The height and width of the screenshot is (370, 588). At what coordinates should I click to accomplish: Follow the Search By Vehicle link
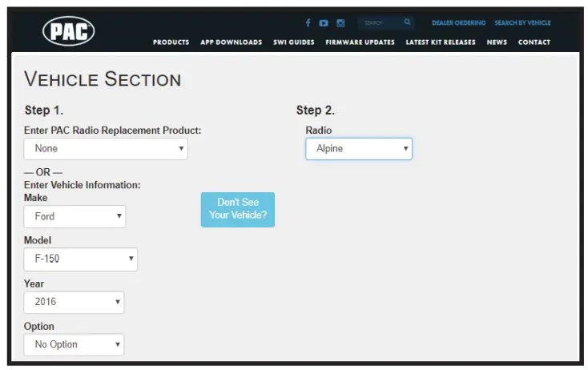(x=522, y=23)
